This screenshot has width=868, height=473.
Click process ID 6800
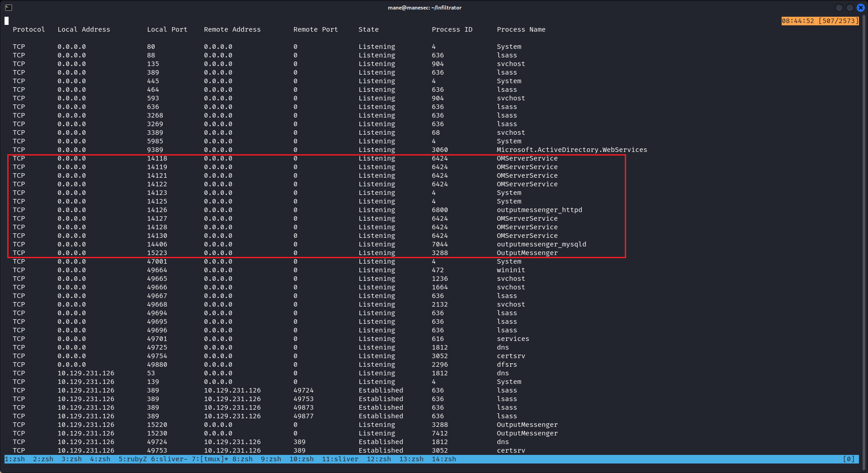(x=440, y=210)
